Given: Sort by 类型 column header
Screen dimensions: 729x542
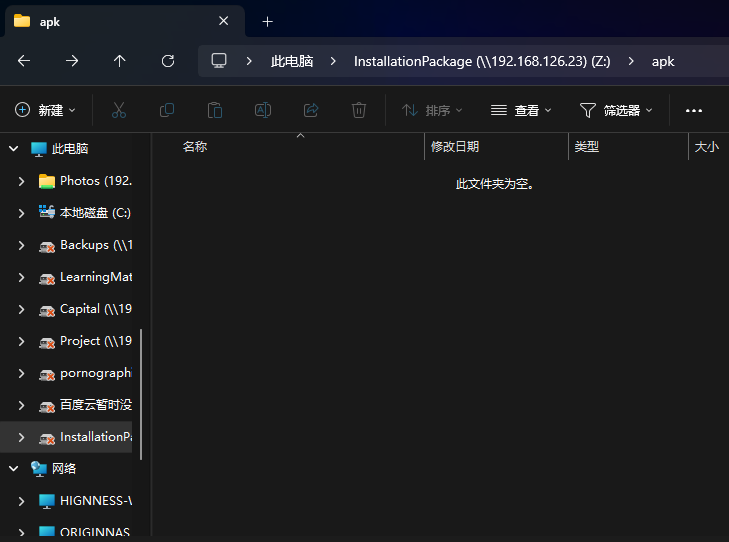Looking at the screenshot, I should pyautogui.click(x=587, y=146).
